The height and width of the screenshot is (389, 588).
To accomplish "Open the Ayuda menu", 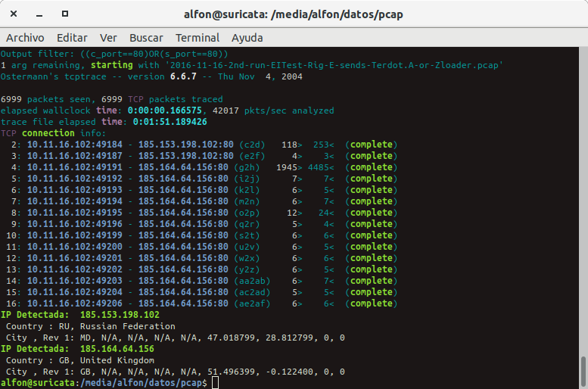I will pos(247,38).
